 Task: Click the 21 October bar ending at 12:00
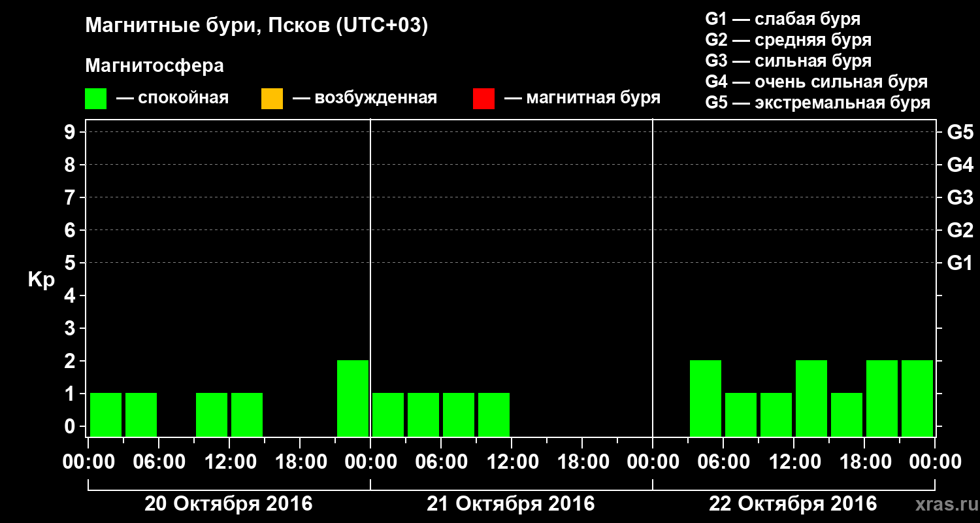[x=494, y=414]
